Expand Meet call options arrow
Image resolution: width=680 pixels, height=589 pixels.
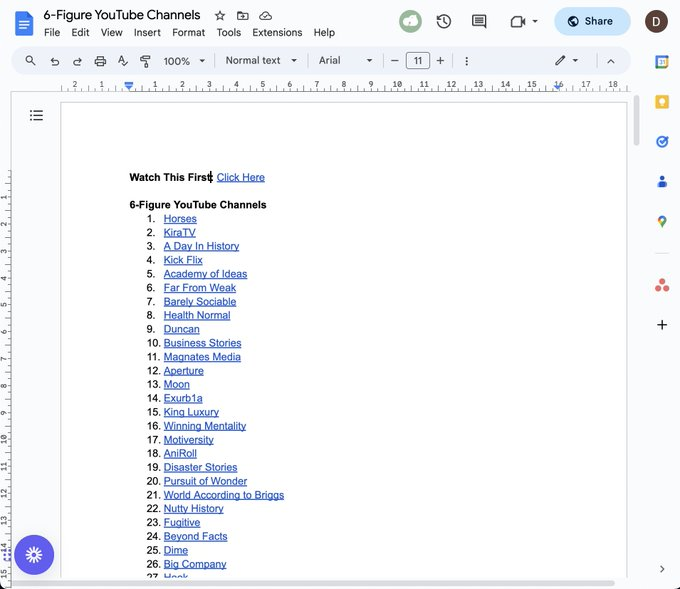(535, 21)
